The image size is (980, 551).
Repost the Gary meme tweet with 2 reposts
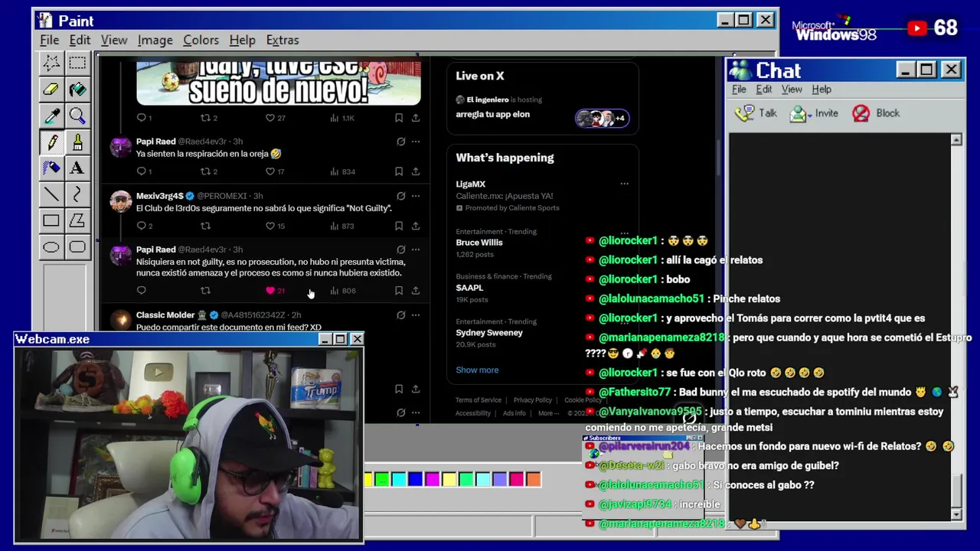(x=209, y=118)
